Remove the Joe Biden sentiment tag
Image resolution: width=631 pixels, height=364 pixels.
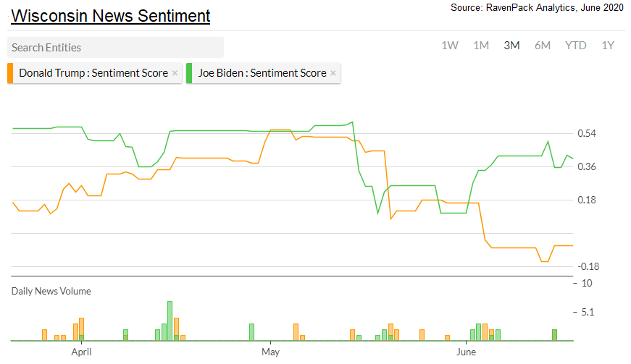[x=333, y=73]
